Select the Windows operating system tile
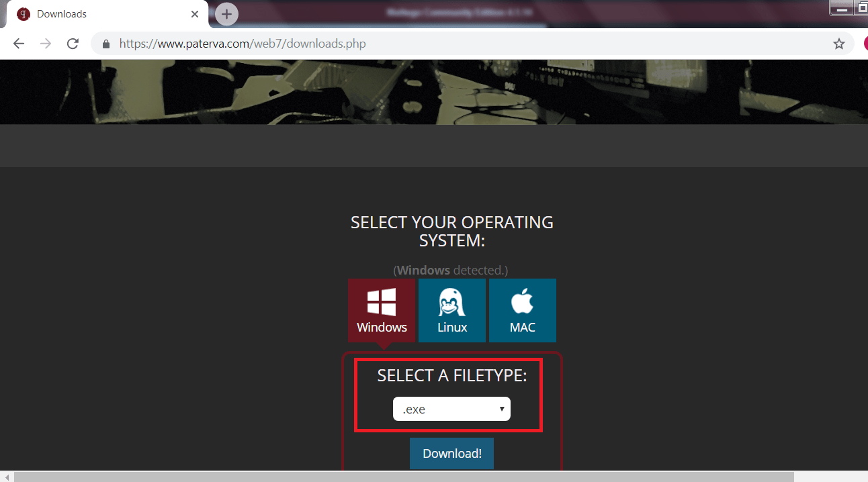The height and width of the screenshot is (482, 868). pos(382,310)
